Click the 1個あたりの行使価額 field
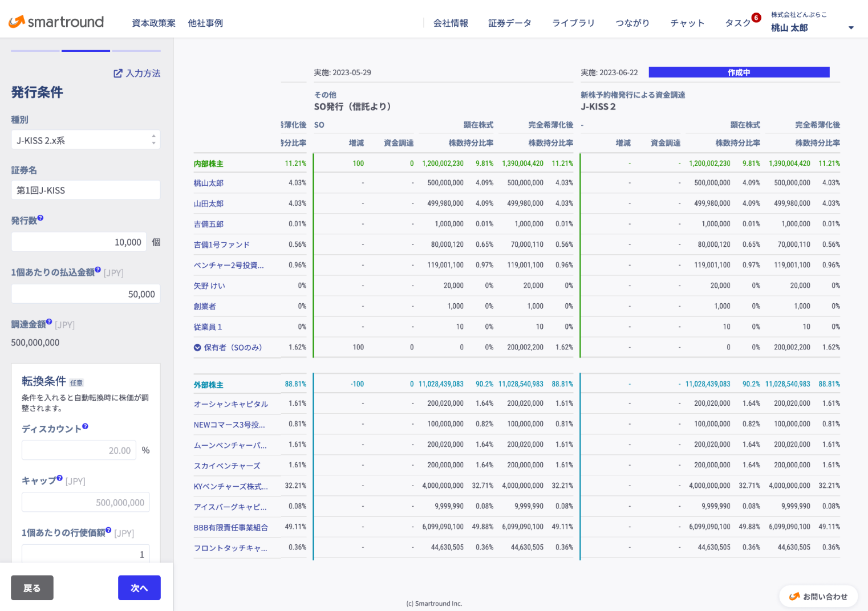 click(x=86, y=554)
